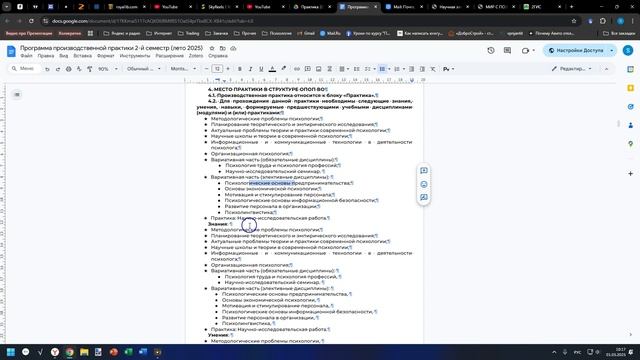This screenshot has height=360, width=640.
Task: Increase the paragraph indent
Action: tap(422, 69)
